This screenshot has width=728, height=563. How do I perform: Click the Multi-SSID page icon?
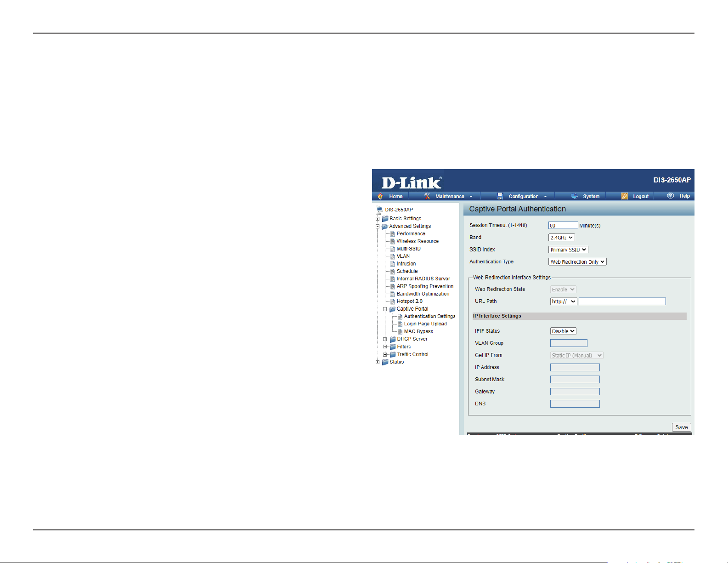click(393, 249)
